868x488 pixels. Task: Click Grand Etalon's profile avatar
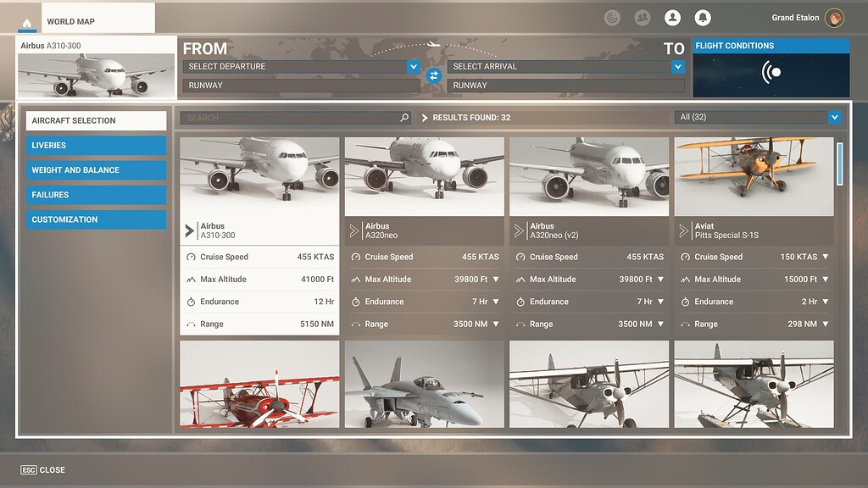834,17
